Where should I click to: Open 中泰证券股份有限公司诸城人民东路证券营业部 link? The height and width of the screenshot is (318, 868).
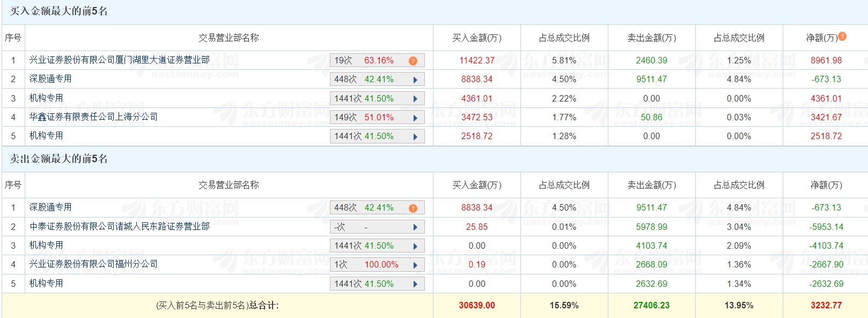pos(120,226)
